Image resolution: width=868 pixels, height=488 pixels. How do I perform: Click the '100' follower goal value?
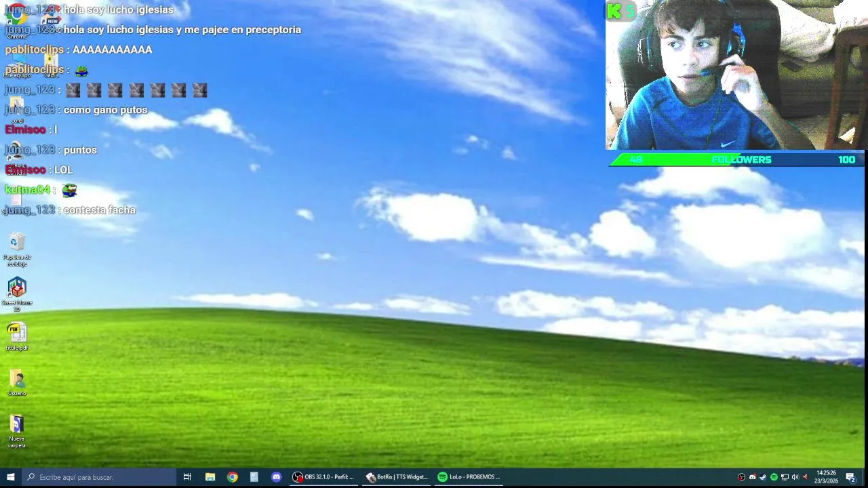coord(846,160)
